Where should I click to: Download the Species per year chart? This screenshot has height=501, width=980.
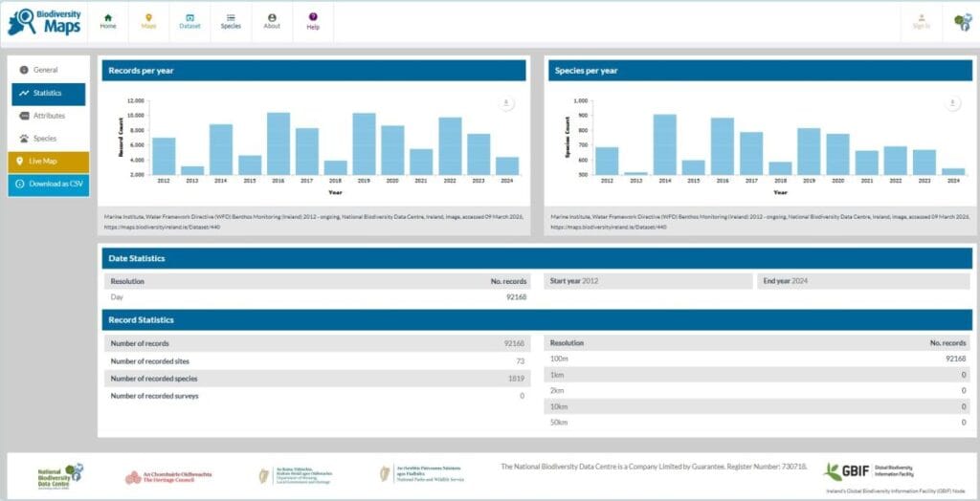pos(952,103)
